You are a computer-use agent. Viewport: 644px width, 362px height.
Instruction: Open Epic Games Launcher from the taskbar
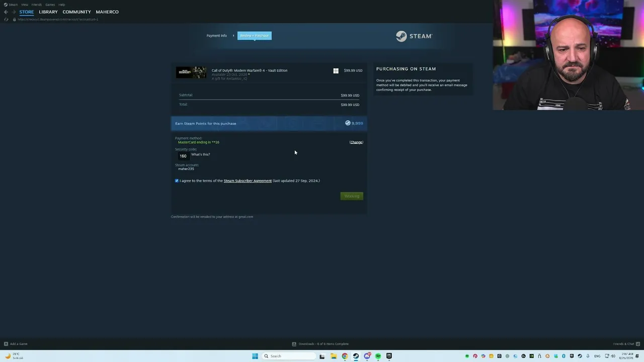click(389, 356)
